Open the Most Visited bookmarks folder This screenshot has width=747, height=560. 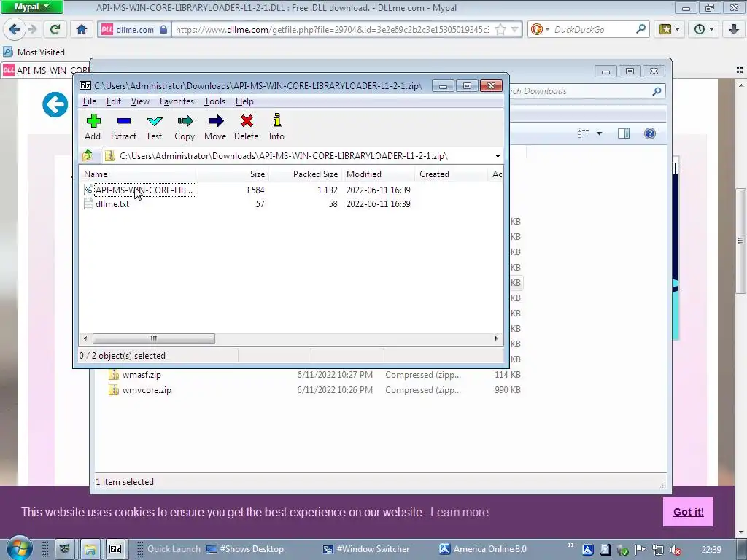34,52
